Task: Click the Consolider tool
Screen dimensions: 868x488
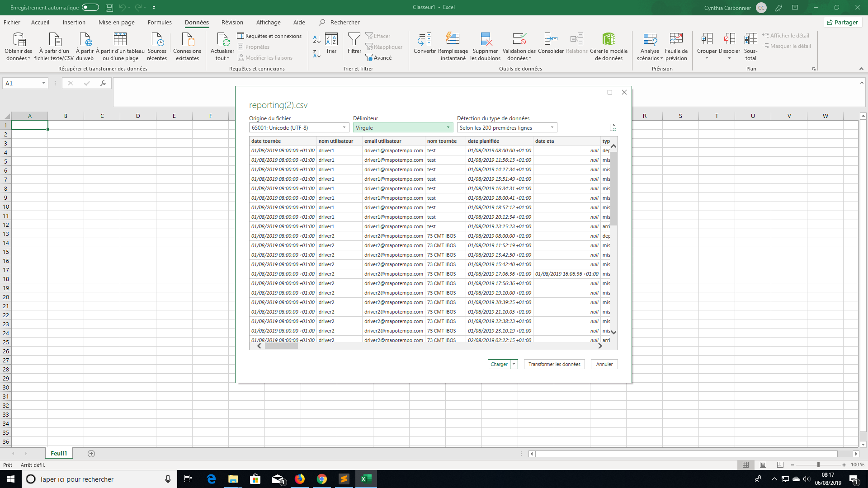Action: [x=551, y=43]
